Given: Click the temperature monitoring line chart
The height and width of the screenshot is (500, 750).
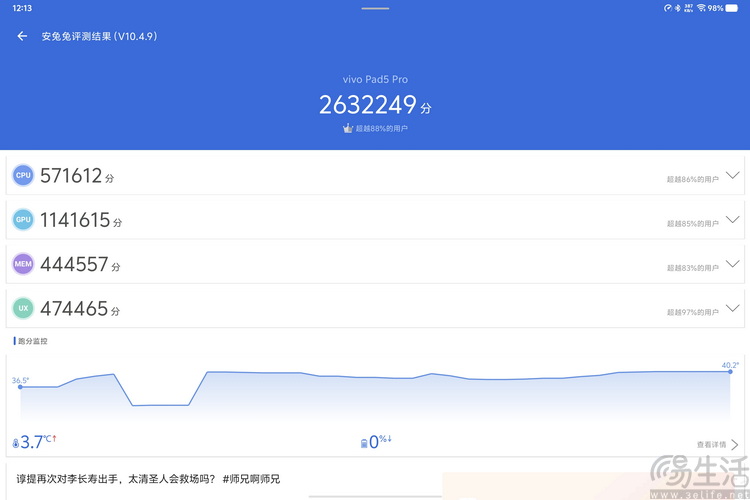Looking at the screenshot, I should (375, 395).
